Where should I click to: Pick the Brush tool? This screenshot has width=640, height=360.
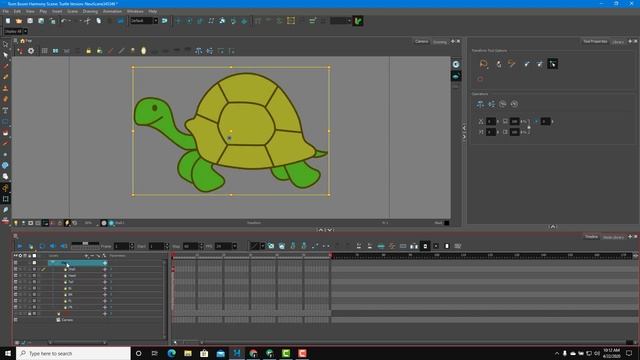[x=5, y=66]
